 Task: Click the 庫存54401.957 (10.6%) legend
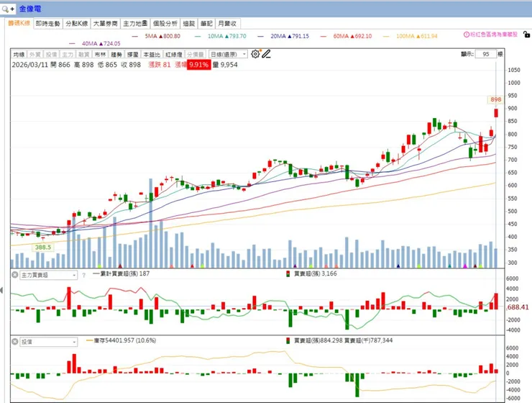pyautogui.click(x=121, y=340)
